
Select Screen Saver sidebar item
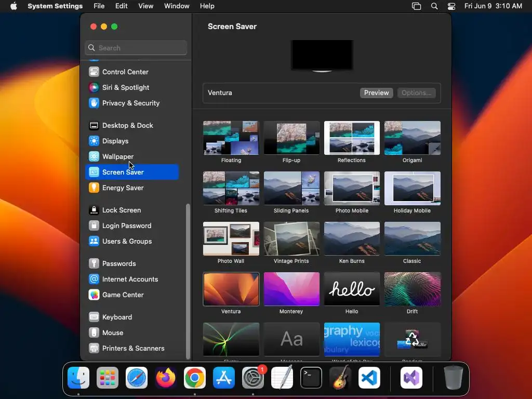[x=132, y=172]
